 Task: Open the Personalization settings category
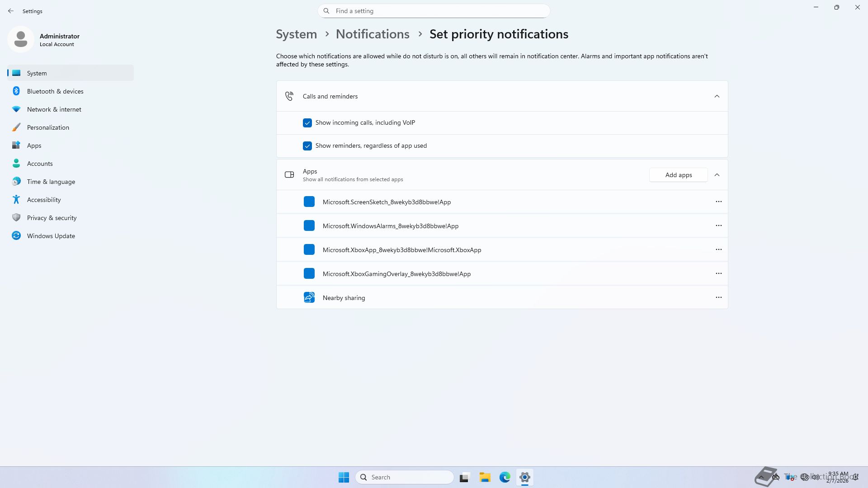click(x=48, y=127)
